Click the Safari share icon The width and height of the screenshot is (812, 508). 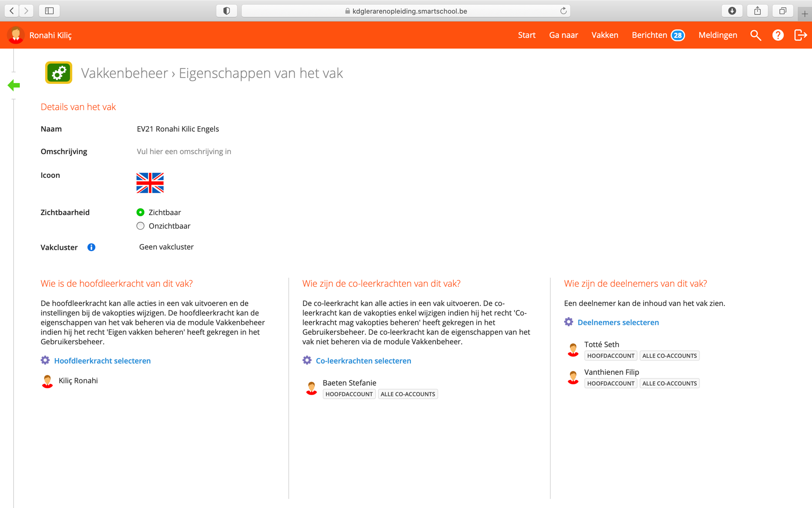(757, 11)
